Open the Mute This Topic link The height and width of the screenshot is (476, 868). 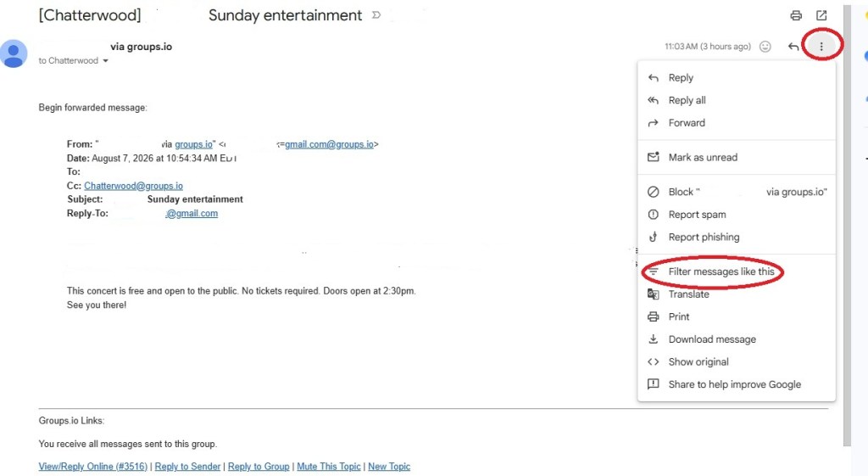click(x=328, y=467)
